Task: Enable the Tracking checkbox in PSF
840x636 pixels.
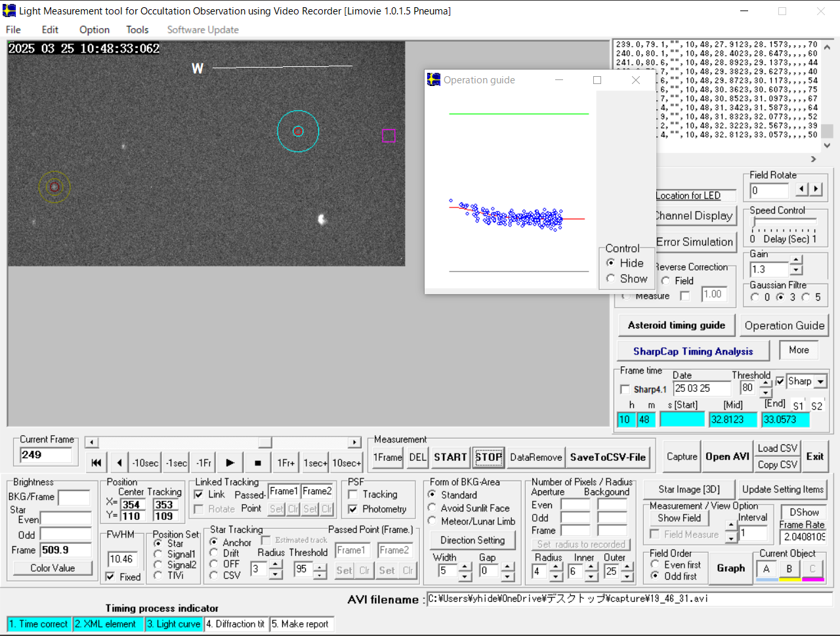Action: 353,494
